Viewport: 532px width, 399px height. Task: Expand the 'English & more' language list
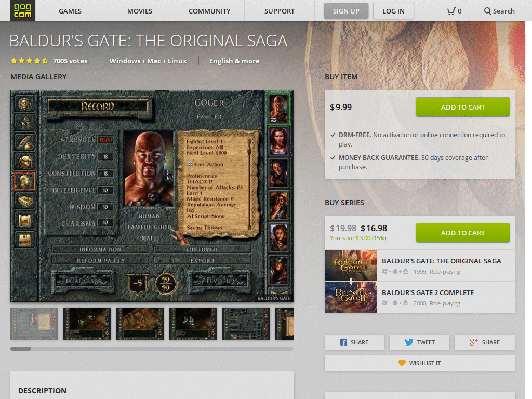tap(234, 61)
